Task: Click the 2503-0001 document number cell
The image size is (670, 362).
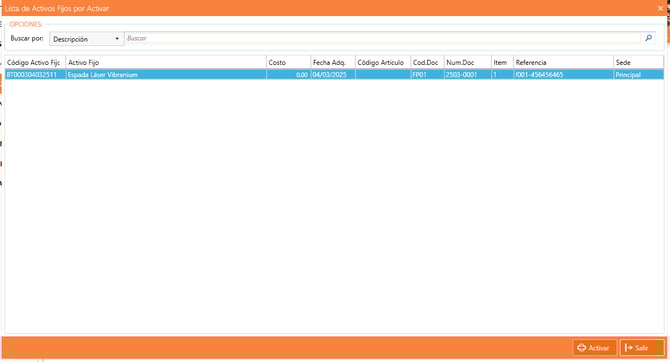Action: click(467, 74)
